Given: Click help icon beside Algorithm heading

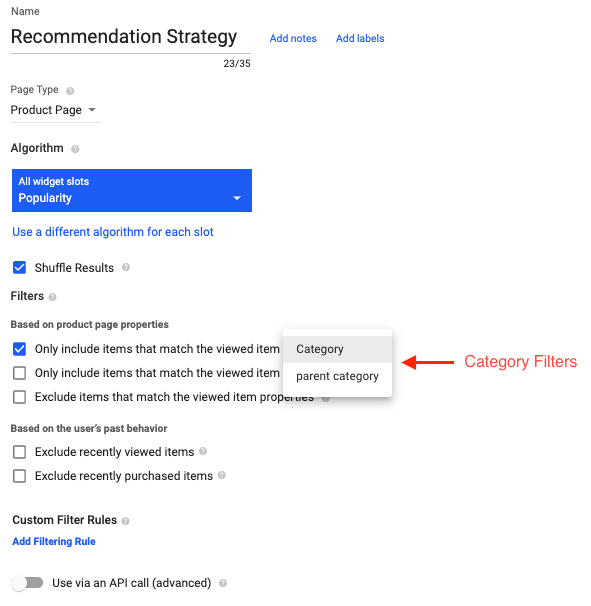Looking at the screenshot, I should tap(75, 149).
